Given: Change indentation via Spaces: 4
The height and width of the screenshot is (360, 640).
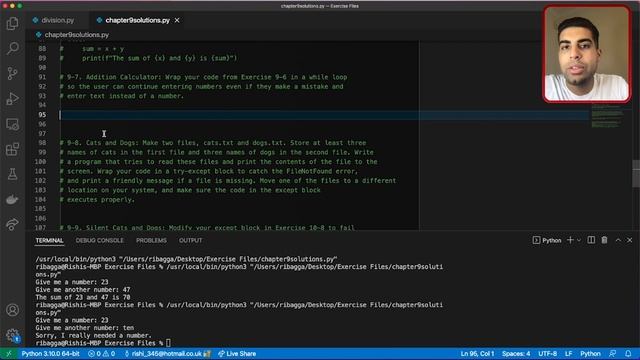Looking at the screenshot, I should [516, 354].
